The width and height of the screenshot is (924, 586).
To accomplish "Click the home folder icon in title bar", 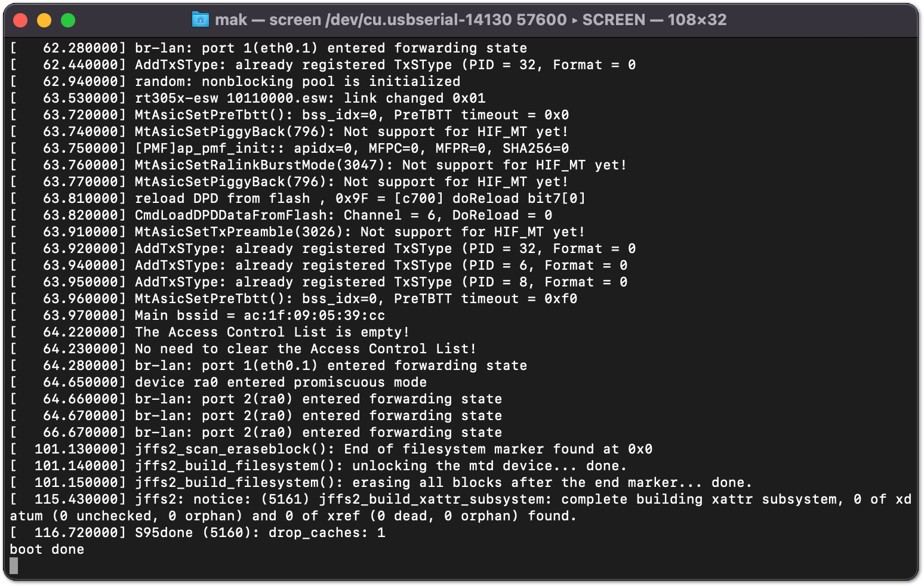I will [x=200, y=20].
